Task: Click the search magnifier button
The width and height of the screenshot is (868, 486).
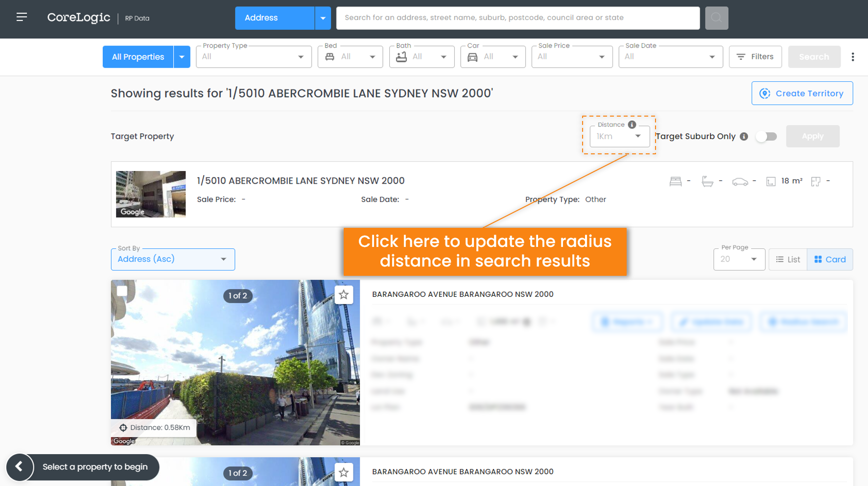Action: click(716, 18)
